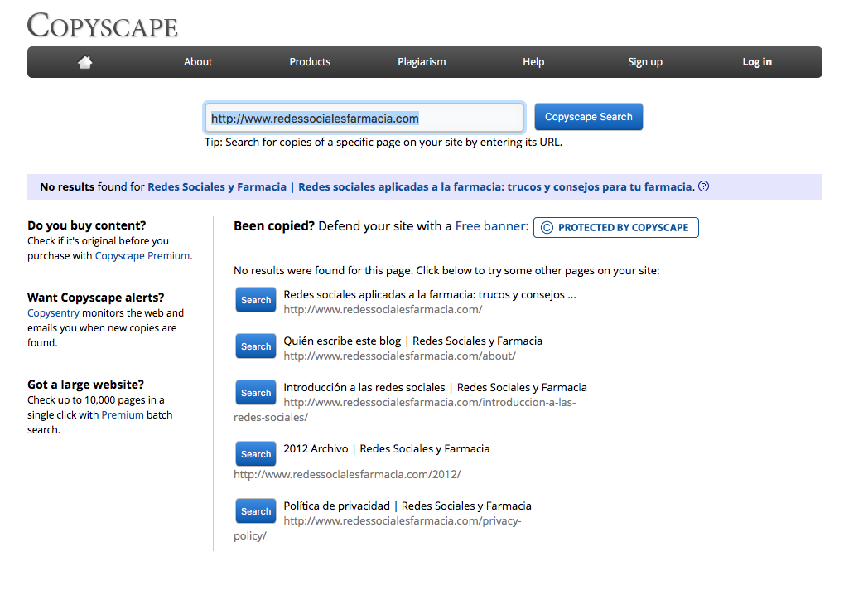This screenshot has height=600, width=868.
Task: Open the About menu
Action: coord(198,62)
